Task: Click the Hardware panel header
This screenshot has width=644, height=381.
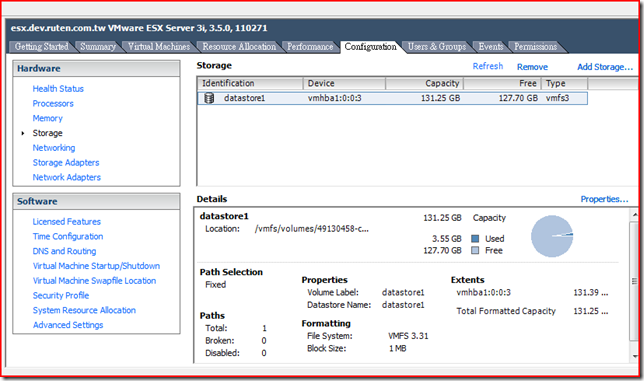Action: coord(97,69)
